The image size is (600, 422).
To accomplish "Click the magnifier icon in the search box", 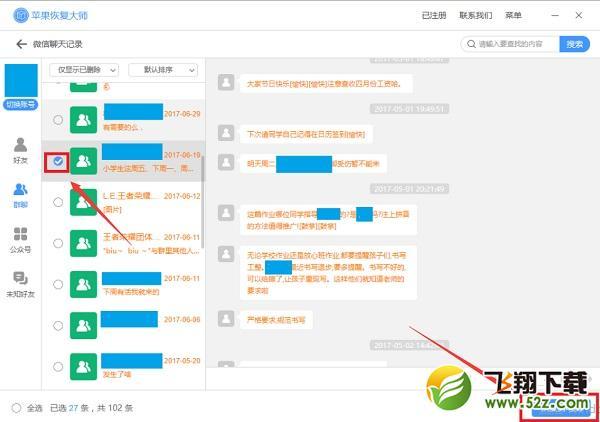I will click(471, 44).
